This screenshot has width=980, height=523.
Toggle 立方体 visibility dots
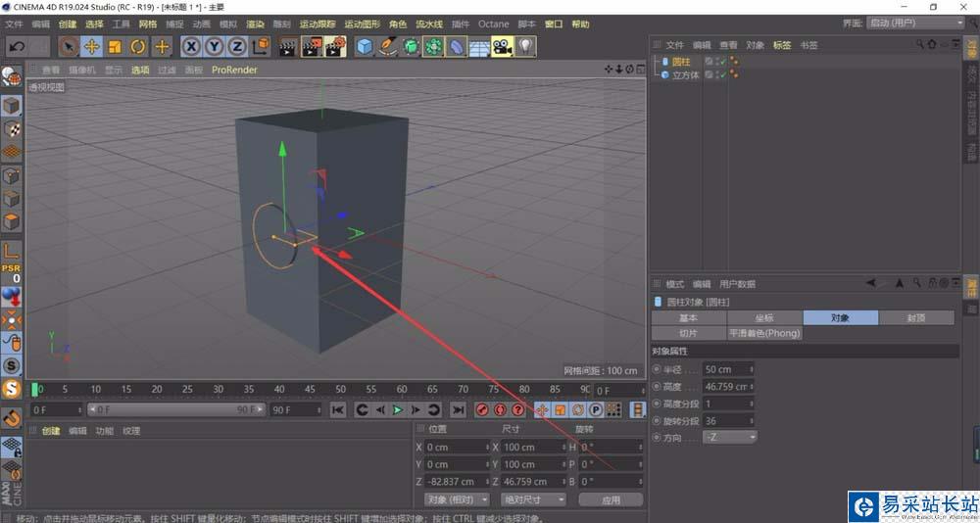(715, 74)
